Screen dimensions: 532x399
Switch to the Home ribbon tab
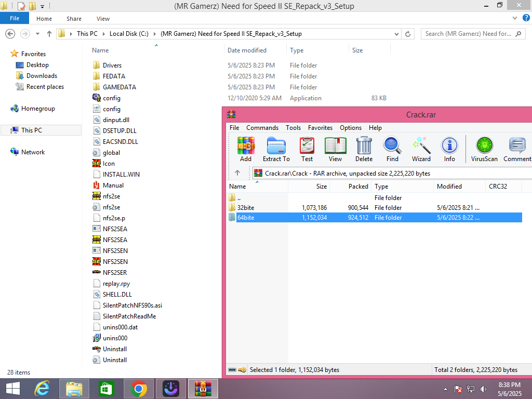(44, 19)
